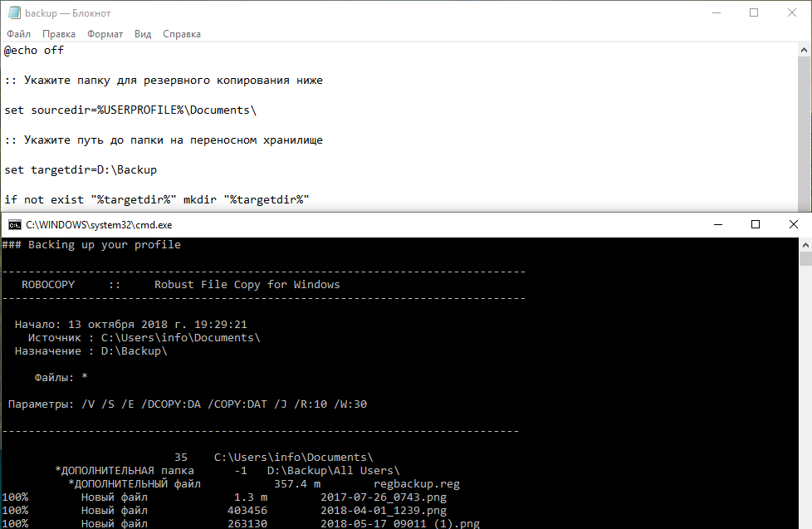This screenshot has height=529, width=812.
Task: Click the 'Параметры: /V /S /E' options line
Action: click(x=188, y=404)
